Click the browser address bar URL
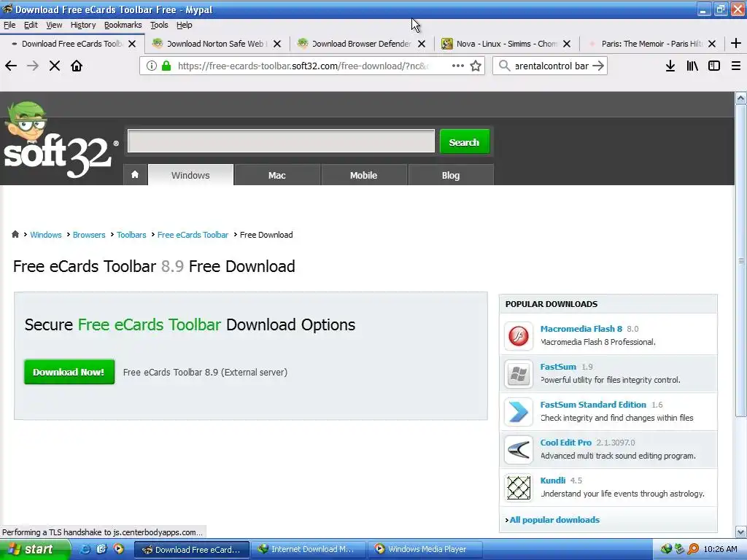747x560 pixels. click(303, 66)
